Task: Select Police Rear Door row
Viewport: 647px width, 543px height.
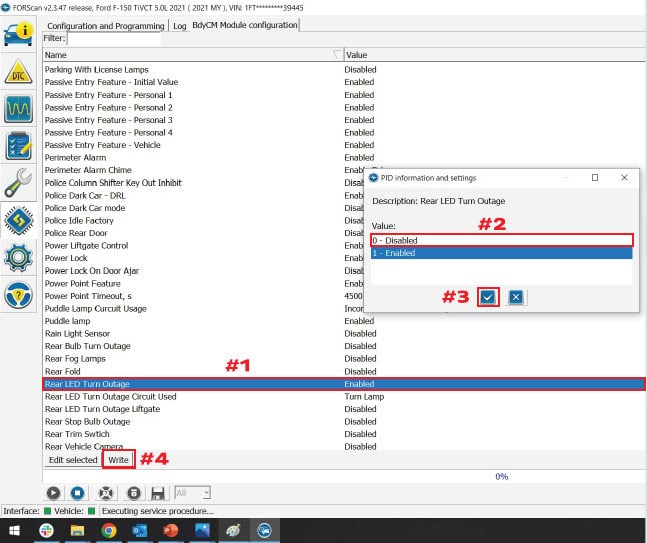Action: pyautogui.click(x=204, y=233)
